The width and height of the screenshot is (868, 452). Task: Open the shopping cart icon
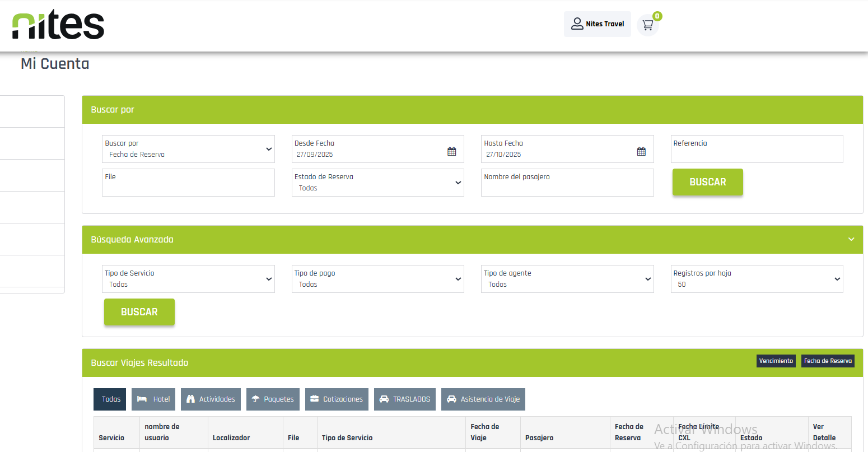point(648,25)
